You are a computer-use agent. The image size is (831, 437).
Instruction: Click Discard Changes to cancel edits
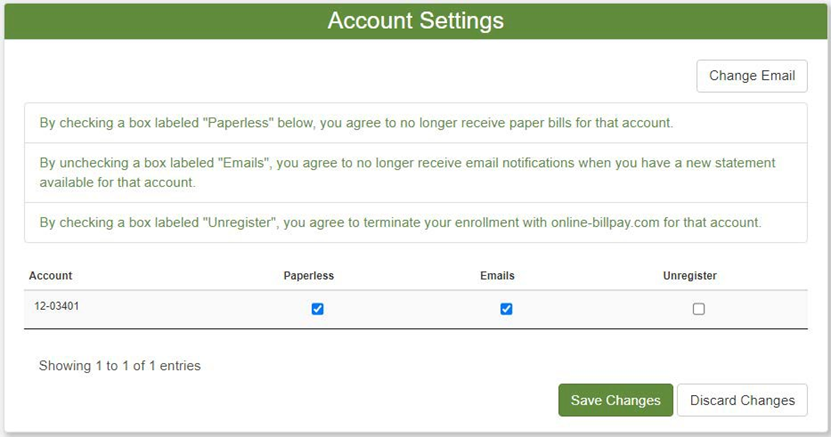click(x=742, y=400)
